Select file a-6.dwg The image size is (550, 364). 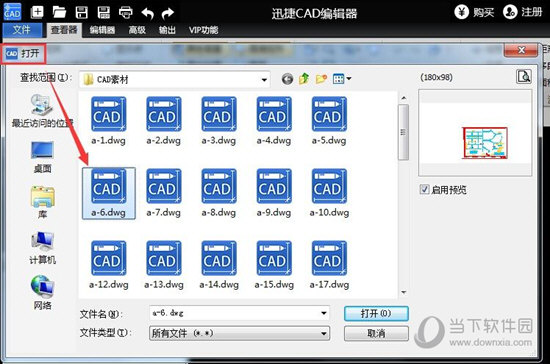tap(108, 193)
